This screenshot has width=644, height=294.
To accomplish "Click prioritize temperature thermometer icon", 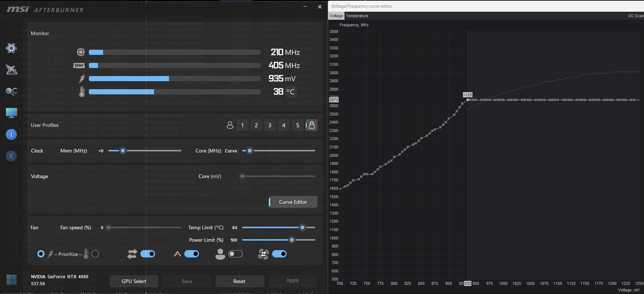I will (86, 254).
